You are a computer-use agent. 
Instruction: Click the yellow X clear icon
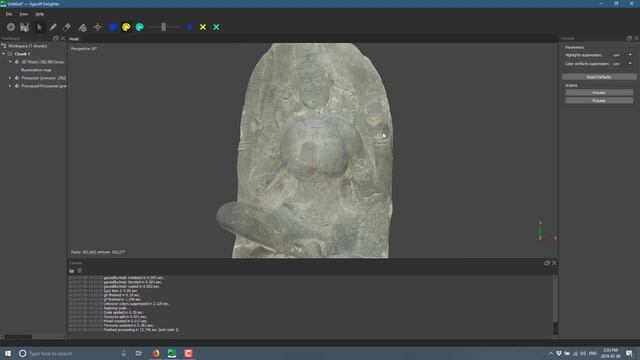(x=203, y=27)
